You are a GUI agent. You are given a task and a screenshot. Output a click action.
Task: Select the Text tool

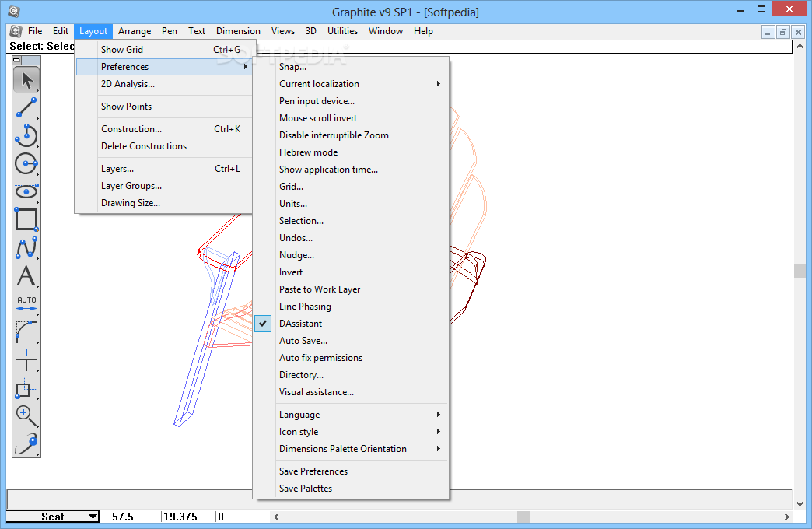pyautogui.click(x=26, y=275)
